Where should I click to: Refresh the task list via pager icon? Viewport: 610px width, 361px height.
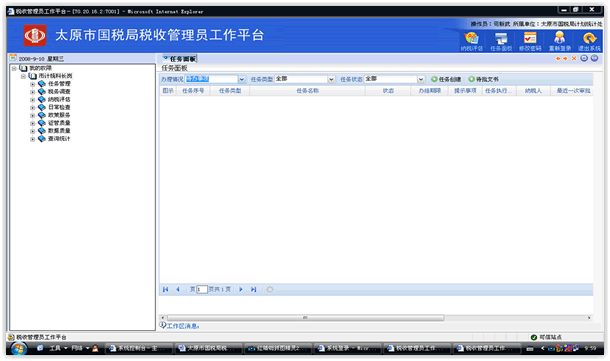[x=270, y=289]
